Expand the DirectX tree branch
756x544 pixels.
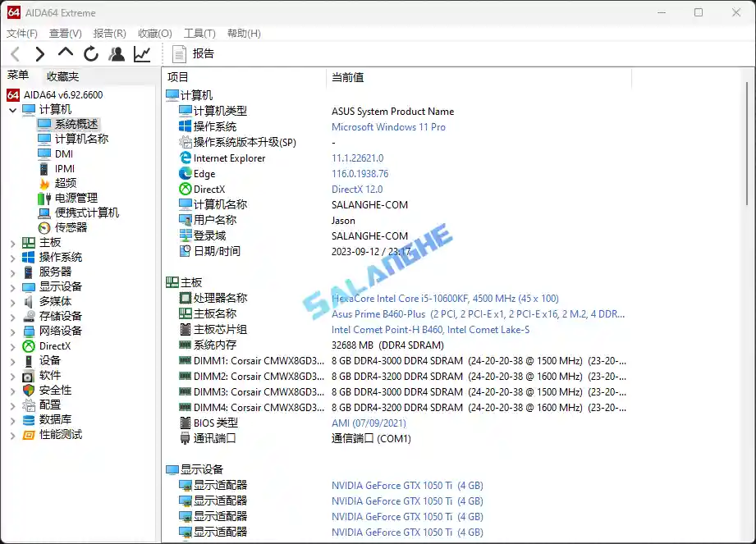click(11, 345)
